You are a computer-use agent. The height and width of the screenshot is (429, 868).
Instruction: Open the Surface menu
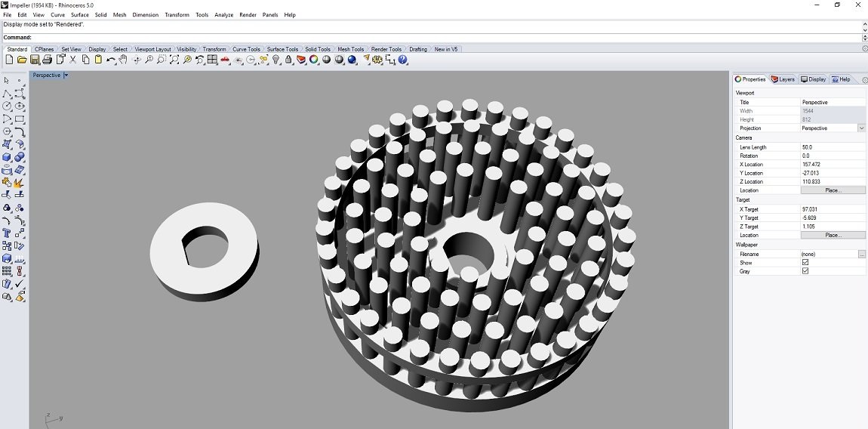coord(80,15)
